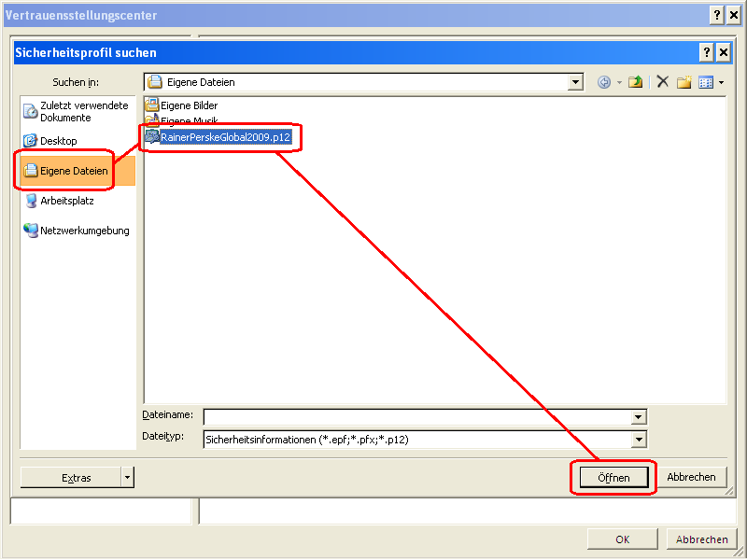Confirm with the OK button
This screenshot has height=560, width=747.
pos(622,539)
